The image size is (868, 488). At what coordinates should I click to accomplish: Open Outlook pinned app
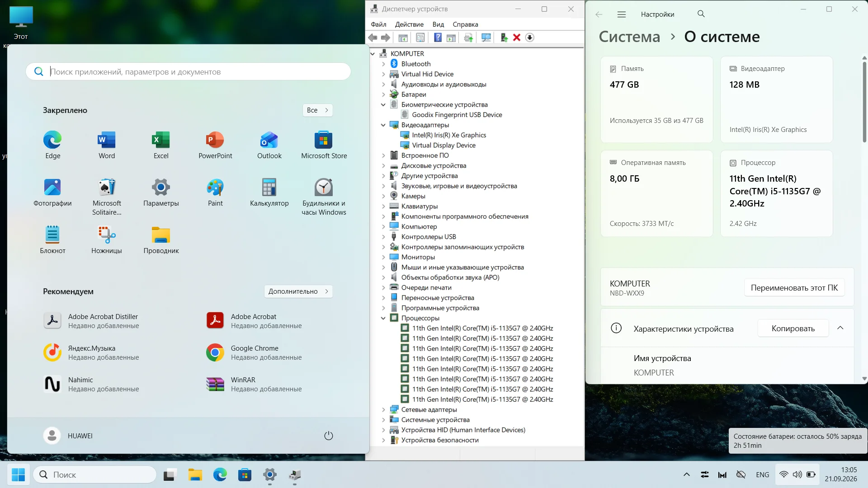coord(269,145)
